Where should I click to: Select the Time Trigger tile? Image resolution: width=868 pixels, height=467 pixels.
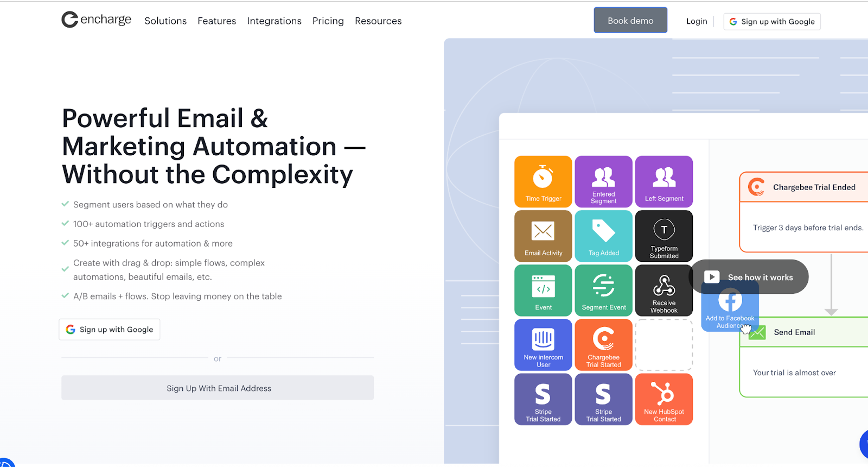543,182
